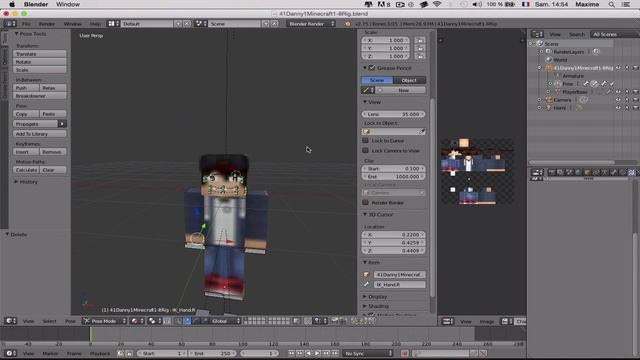Toggle the 3D manipulator widget icon
Screen dimensions: 640x360
pyautogui.click(x=178, y=321)
